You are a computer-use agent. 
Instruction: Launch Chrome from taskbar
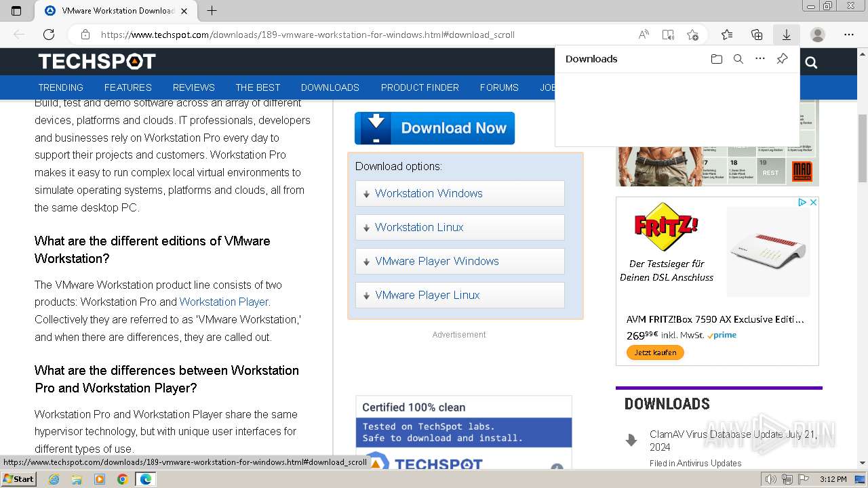click(122, 479)
